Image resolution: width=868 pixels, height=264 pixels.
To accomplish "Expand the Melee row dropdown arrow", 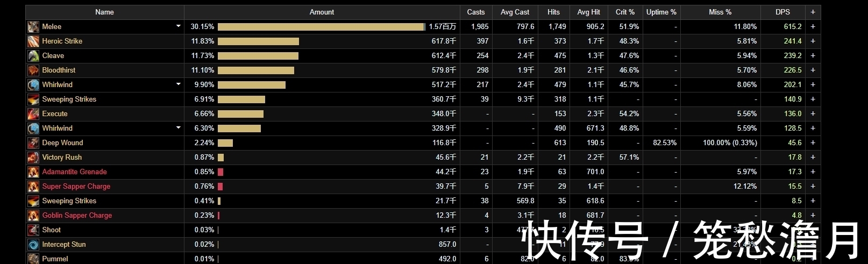I will pyautogui.click(x=178, y=26).
